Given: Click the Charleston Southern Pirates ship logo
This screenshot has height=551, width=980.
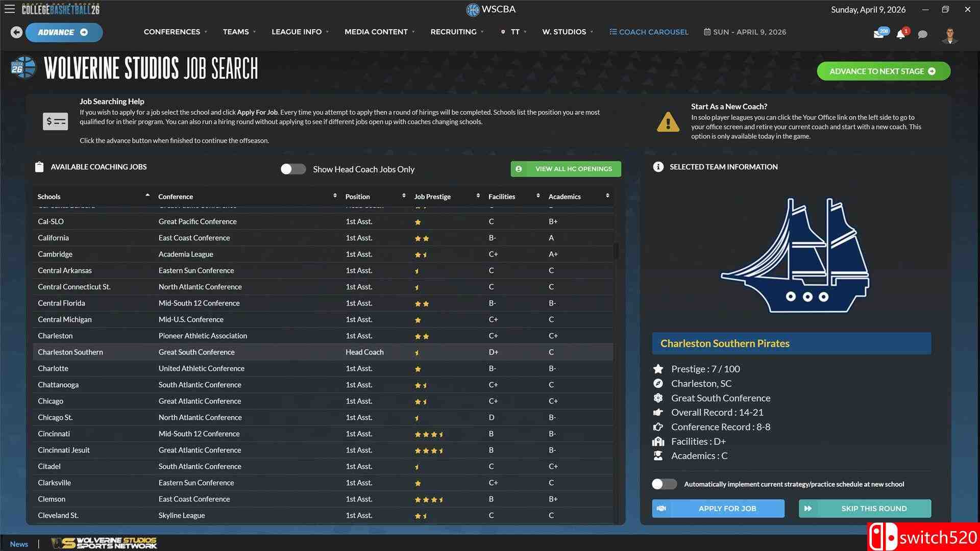Looking at the screenshot, I should (x=795, y=255).
